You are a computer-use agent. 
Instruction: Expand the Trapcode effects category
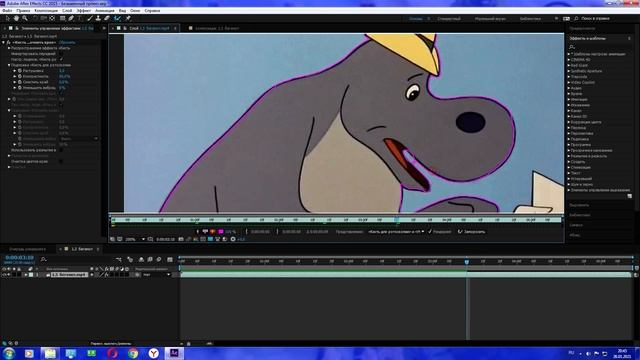tap(569, 77)
